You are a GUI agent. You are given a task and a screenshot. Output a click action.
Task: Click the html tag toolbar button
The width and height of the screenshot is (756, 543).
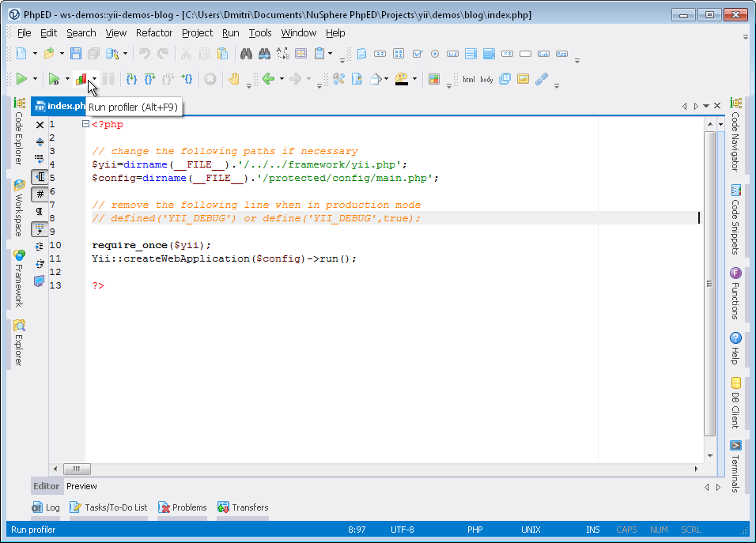coord(469,79)
